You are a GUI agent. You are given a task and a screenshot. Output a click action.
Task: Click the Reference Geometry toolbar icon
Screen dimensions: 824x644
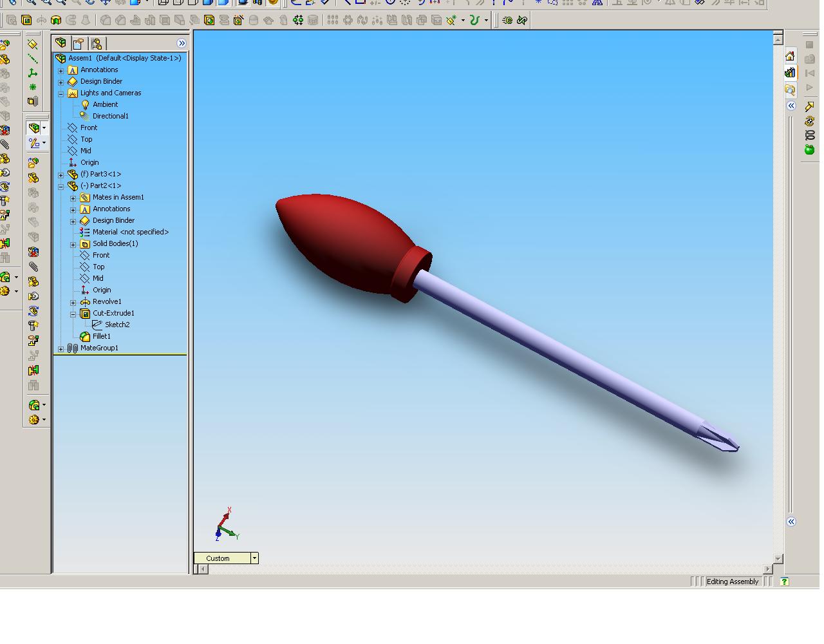coord(451,21)
